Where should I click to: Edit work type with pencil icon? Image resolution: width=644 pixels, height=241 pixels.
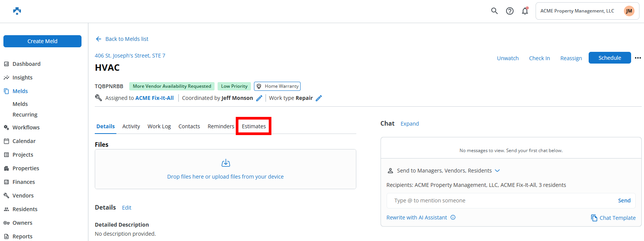pyautogui.click(x=319, y=98)
